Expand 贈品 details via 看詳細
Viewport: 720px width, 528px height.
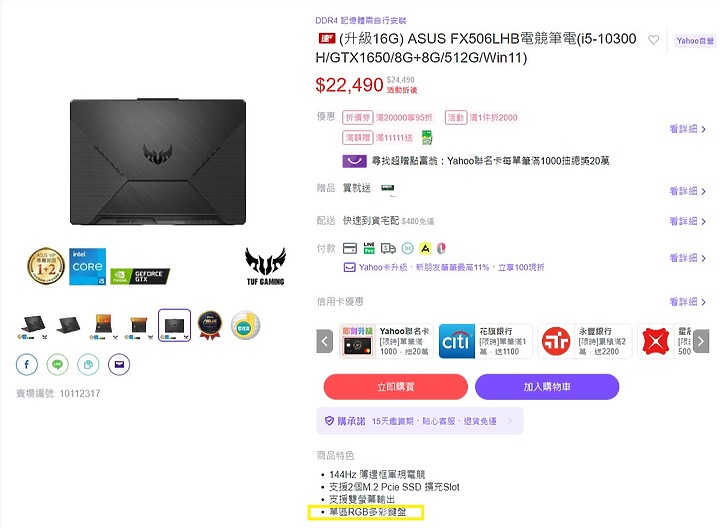[687, 191]
